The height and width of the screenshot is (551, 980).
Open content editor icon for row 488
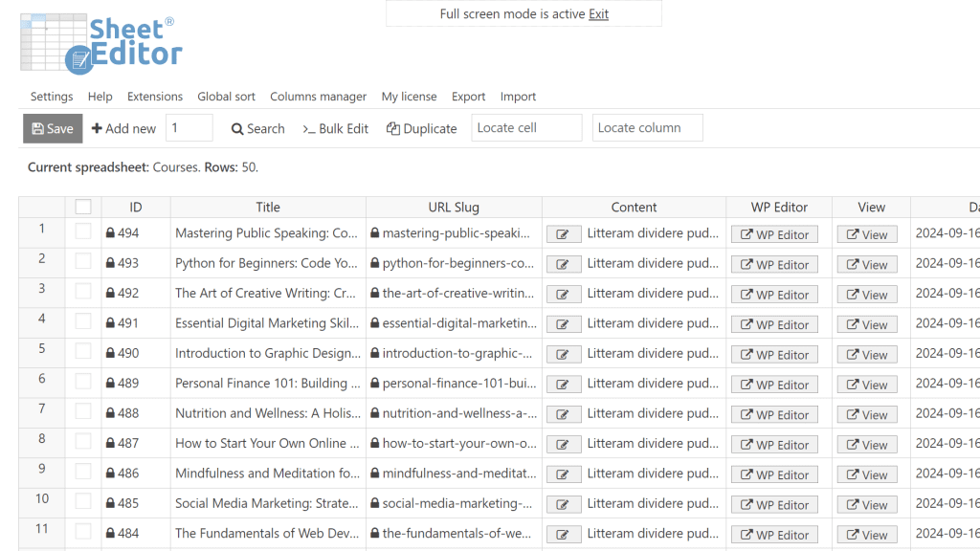pos(563,414)
